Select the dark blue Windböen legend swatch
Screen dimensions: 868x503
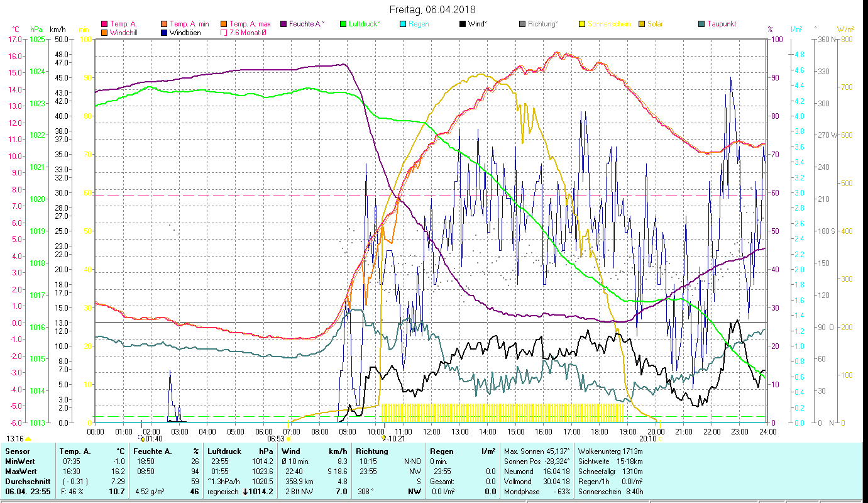point(165,32)
